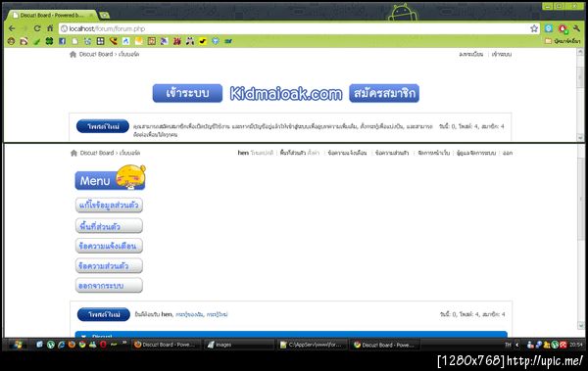The width and height of the screenshot is (588, 371).
Task: Open the wrench settings menu icon
Action: click(576, 28)
